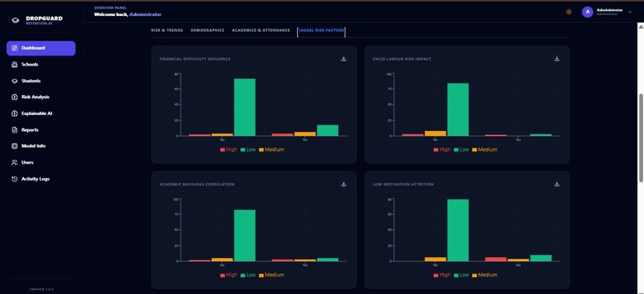Switch to the Demographics tab
Screen dimensions: 644x294
pyautogui.click(x=208, y=30)
